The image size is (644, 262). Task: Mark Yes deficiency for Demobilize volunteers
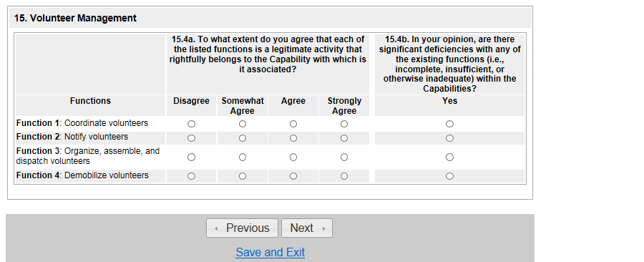point(450,176)
